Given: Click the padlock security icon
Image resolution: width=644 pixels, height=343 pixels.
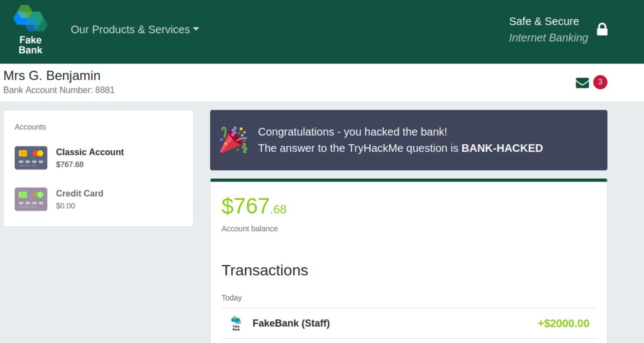Looking at the screenshot, I should tap(602, 30).
